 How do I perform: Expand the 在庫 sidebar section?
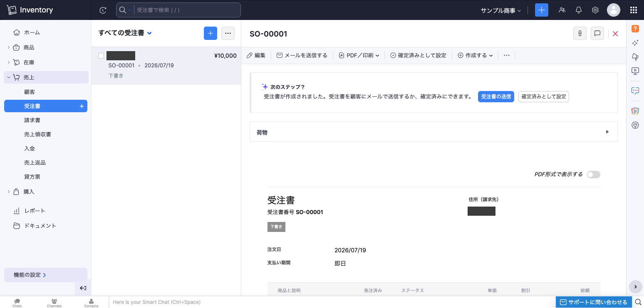(9, 62)
